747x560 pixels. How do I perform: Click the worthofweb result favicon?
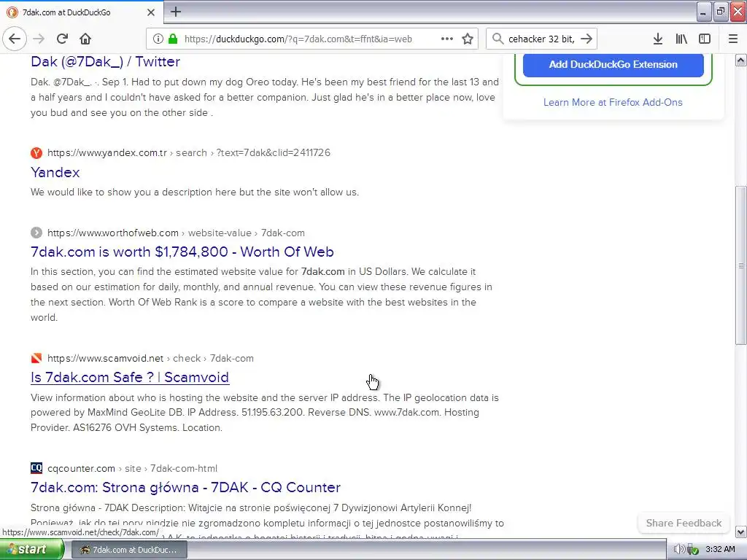pos(36,233)
